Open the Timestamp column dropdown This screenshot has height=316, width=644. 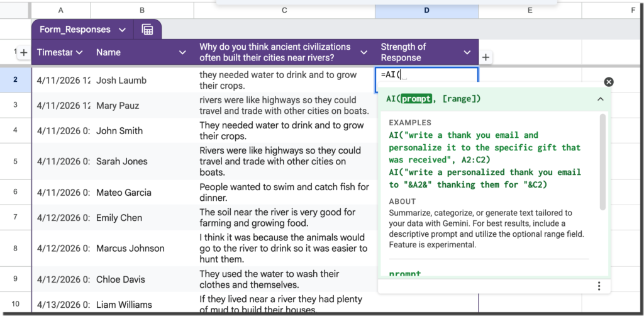coord(80,53)
